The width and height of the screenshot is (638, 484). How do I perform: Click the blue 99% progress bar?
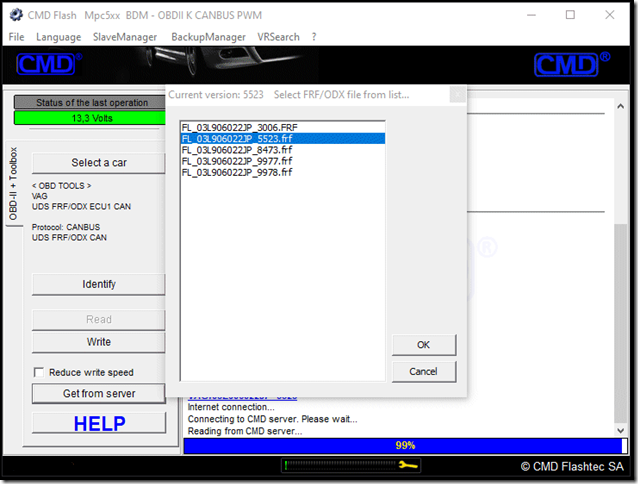pos(405,446)
